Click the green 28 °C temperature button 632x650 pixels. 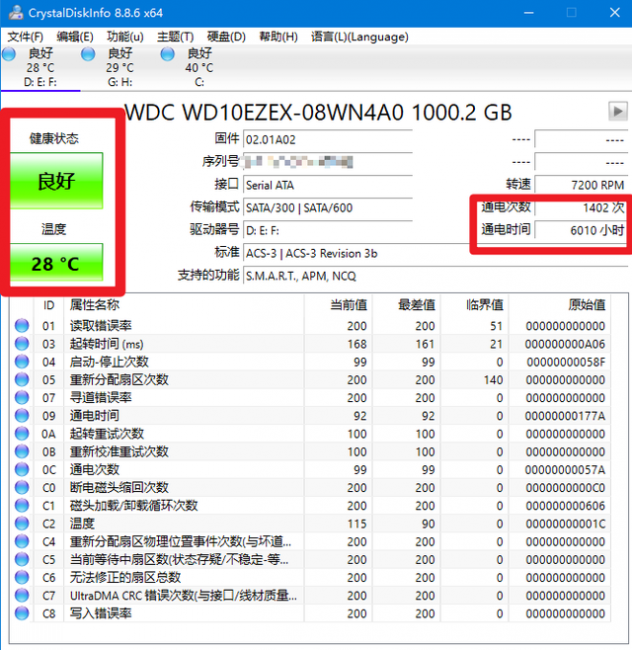click(x=56, y=263)
